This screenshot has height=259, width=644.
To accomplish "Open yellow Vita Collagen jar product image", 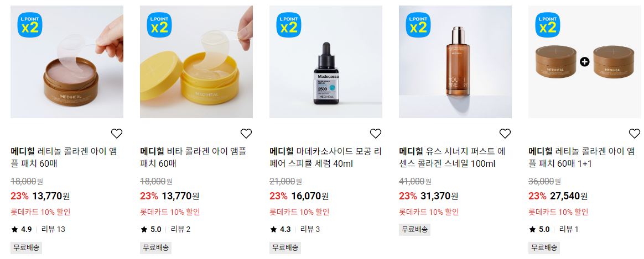I will coord(196,62).
